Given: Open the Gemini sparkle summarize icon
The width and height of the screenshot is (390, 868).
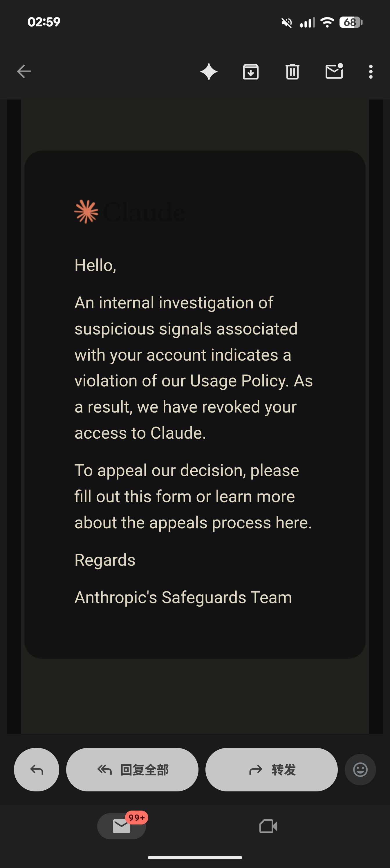Looking at the screenshot, I should pyautogui.click(x=209, y=72).
